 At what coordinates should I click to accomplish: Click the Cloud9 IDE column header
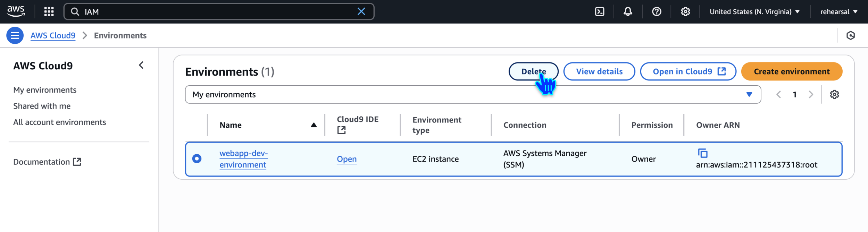(358, 119)
